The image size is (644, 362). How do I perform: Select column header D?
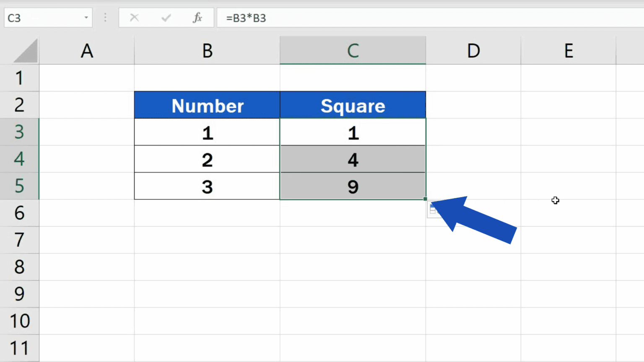(x=473, y=50)
